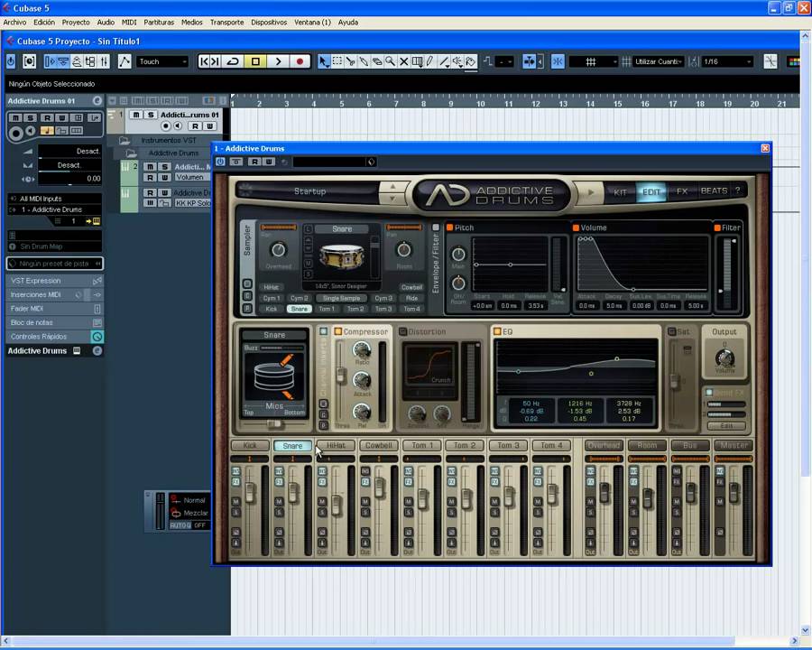Select the Kick mixer channel button
Viewport: 812px width, 650px height.
[250, 445]
